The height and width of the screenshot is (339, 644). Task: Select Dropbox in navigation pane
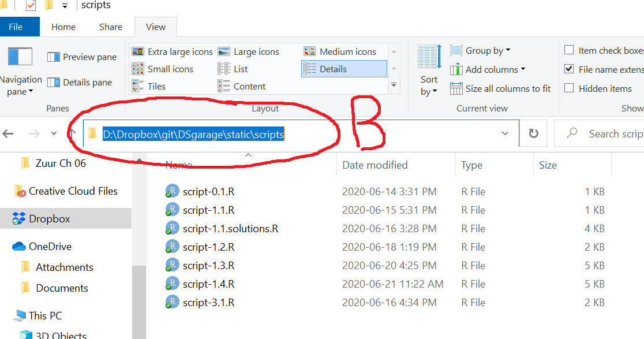(x=66, y=219)
